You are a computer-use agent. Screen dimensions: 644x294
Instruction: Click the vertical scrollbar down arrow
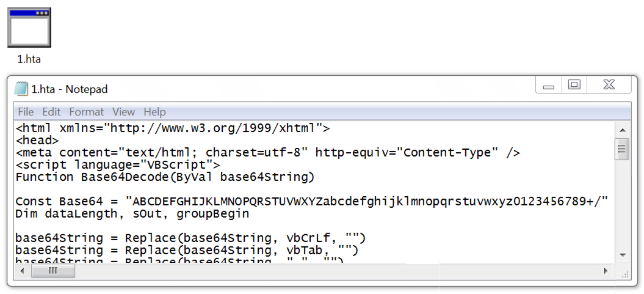point(623,255)
